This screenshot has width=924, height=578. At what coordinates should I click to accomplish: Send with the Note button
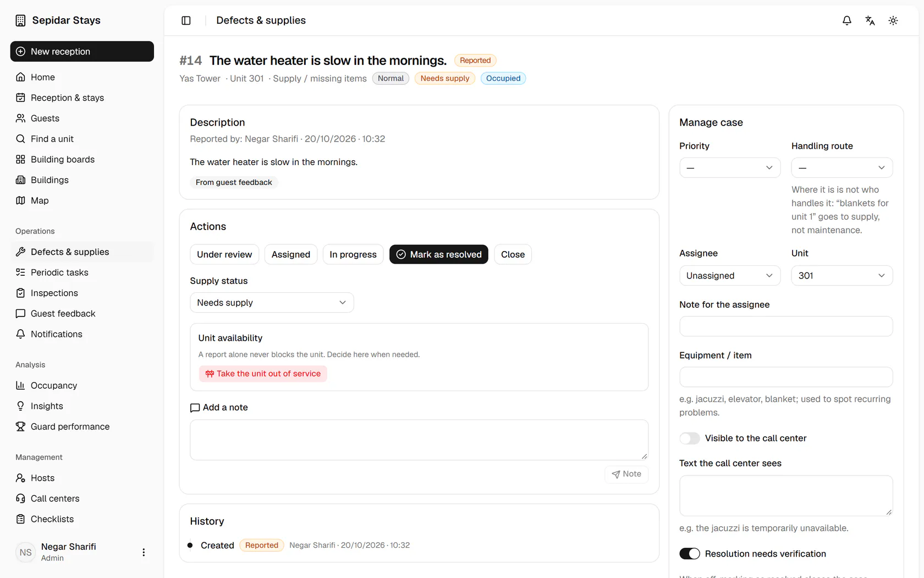(626, 474)
